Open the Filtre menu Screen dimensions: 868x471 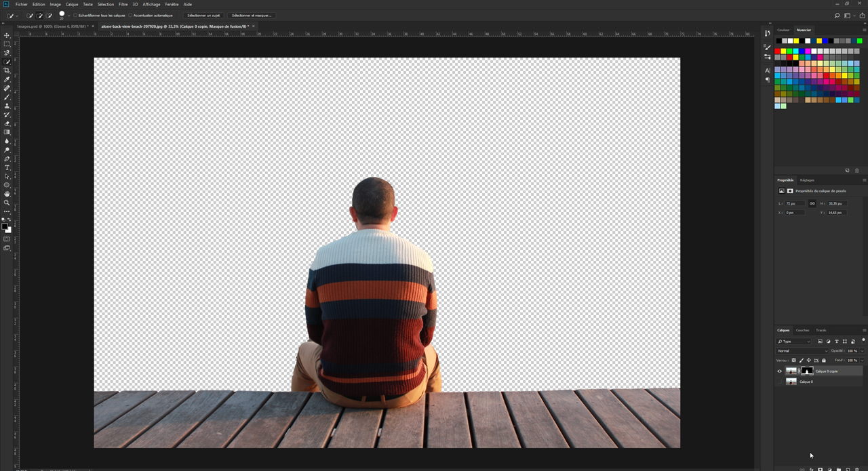coord(123,4)
